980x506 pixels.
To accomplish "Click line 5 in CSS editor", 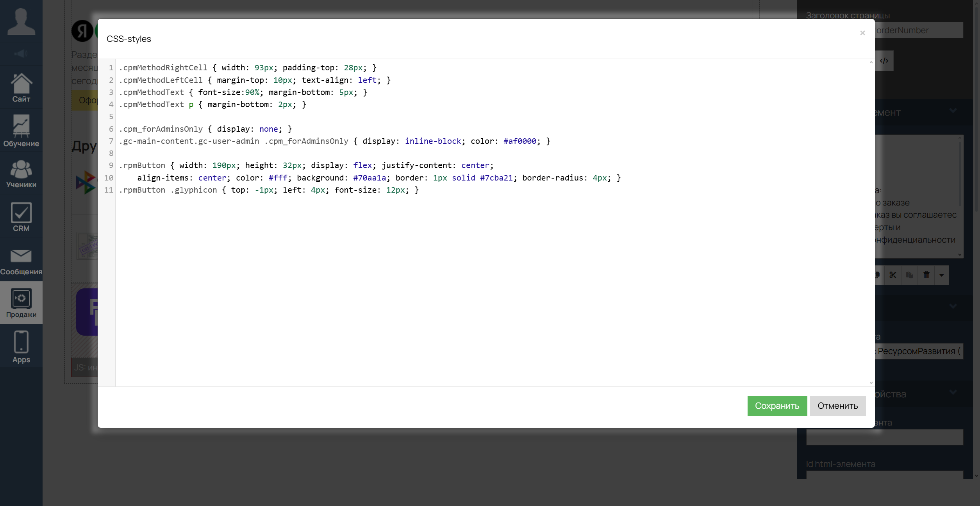I will (273, 116).
